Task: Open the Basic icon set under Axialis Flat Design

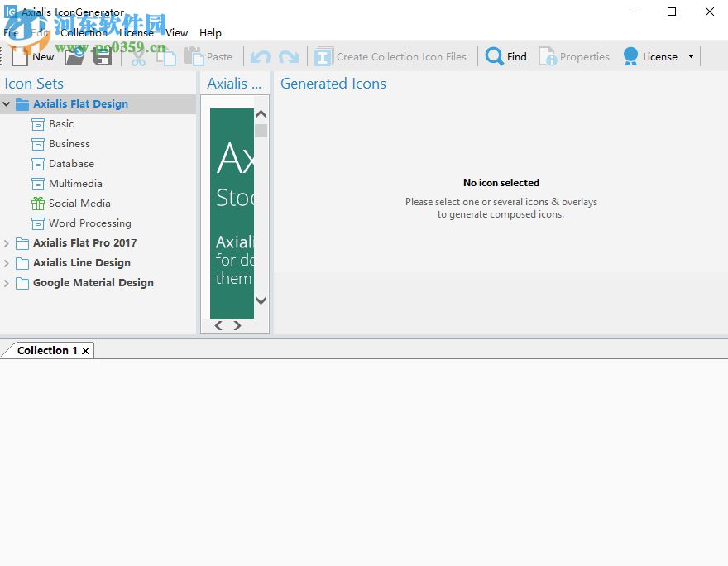Action: 61,123
